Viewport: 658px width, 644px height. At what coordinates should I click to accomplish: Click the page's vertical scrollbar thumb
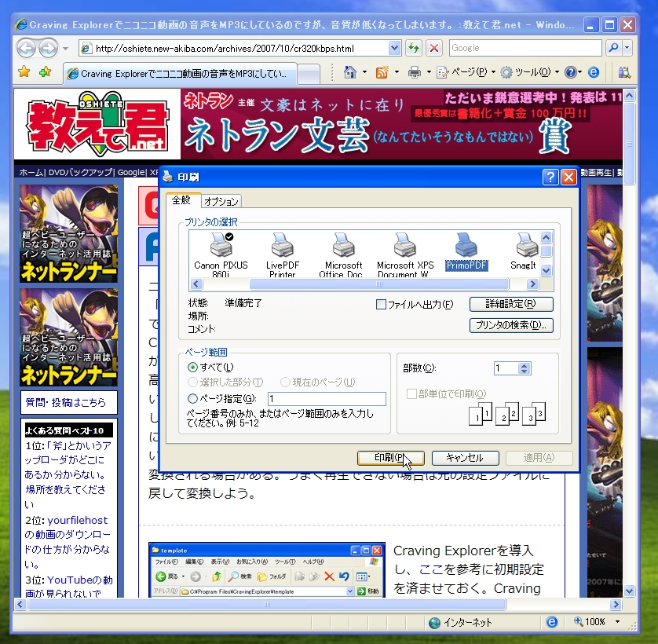(x=629, y=144)
